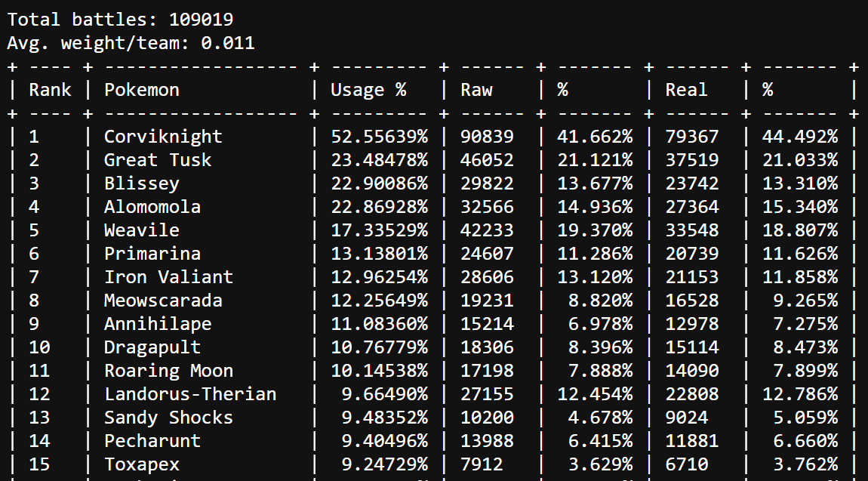Image resolution: width=868 pixels, height=481 pixels.
Task: Select the Annihilape entry
Action: [x=158, y=324]
